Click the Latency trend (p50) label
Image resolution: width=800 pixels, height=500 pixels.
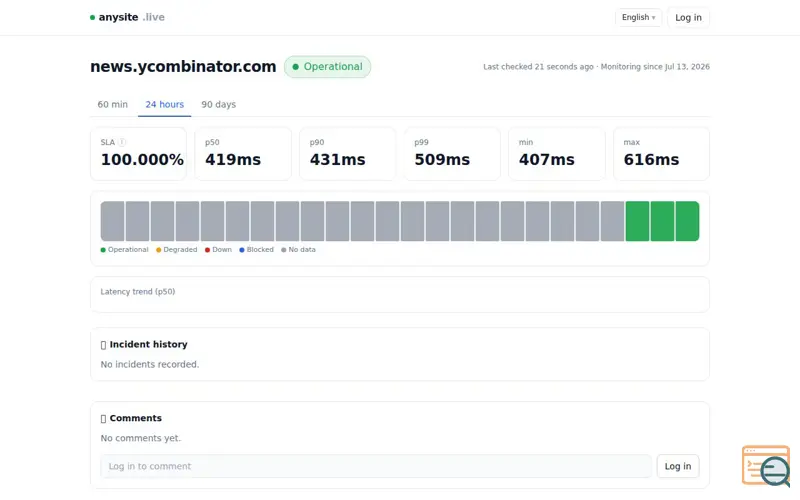[138, 292]
